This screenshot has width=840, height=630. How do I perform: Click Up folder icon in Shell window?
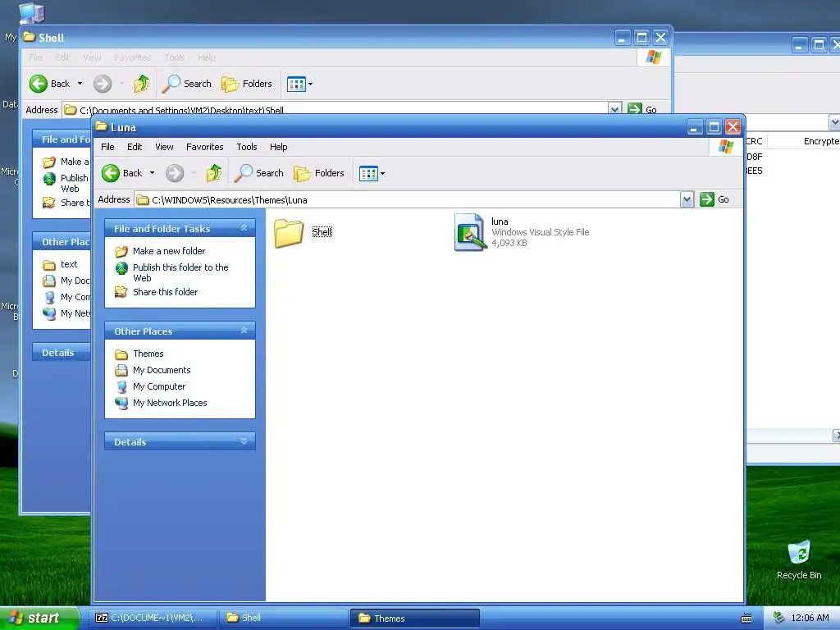pos(141,84)
